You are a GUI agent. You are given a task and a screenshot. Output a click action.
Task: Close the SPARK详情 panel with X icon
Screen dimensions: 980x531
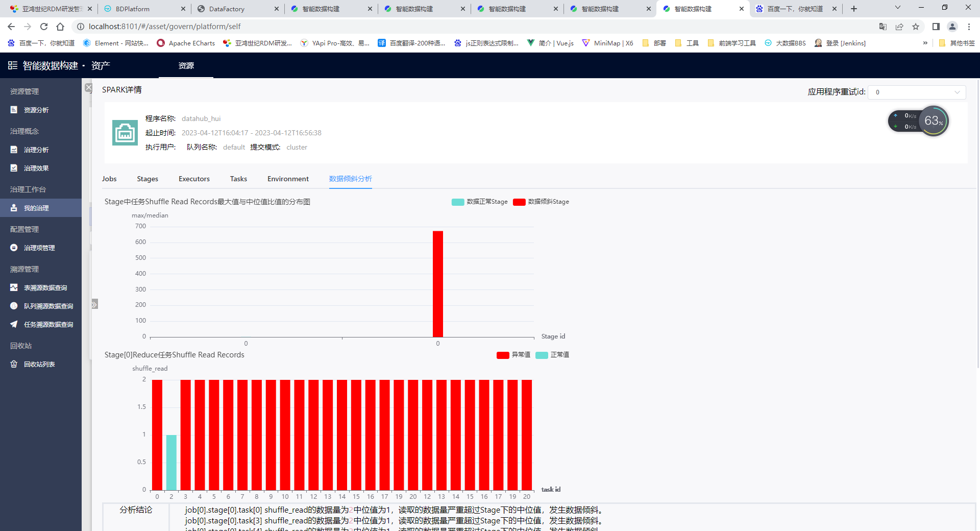[x=88, y=88]
